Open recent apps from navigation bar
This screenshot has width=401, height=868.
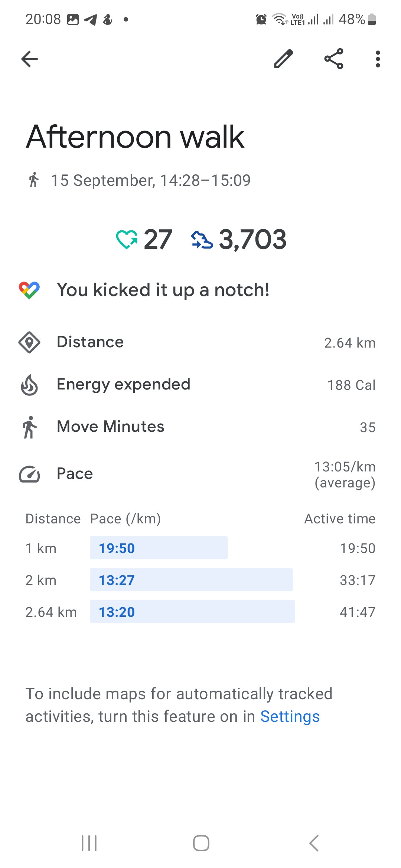click(x=89, y=843)
